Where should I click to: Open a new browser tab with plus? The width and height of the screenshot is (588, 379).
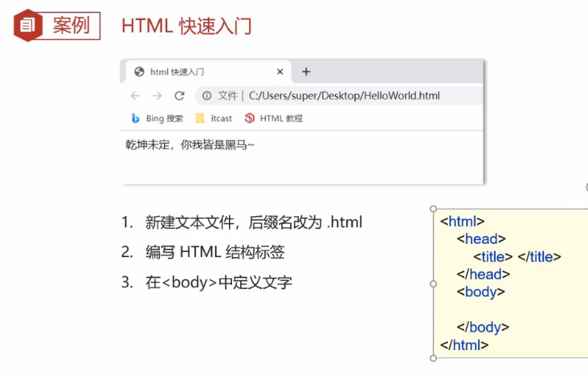pyautogui.click(x=306, y=71)
